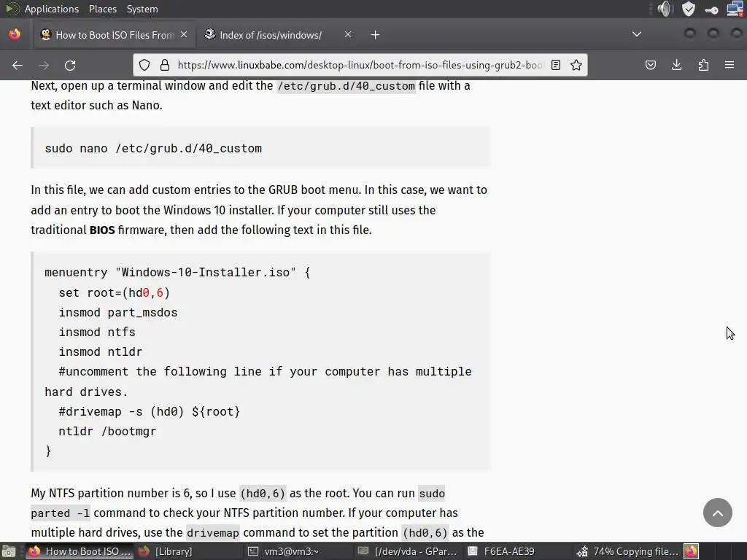Open the Firefox downloads panel
Viewport: 747px width, 560px height.
[x=676, y=65]
